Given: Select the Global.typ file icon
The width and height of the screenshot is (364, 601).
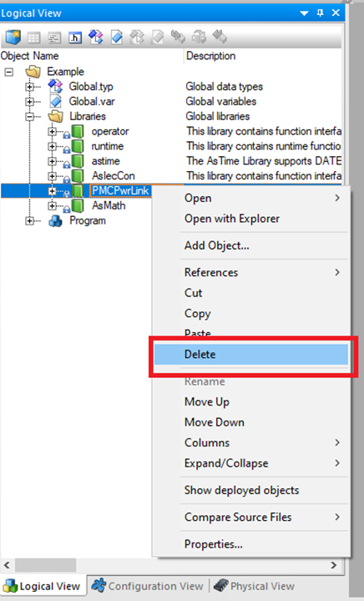Looking at the screenshot, I should 56,86.
